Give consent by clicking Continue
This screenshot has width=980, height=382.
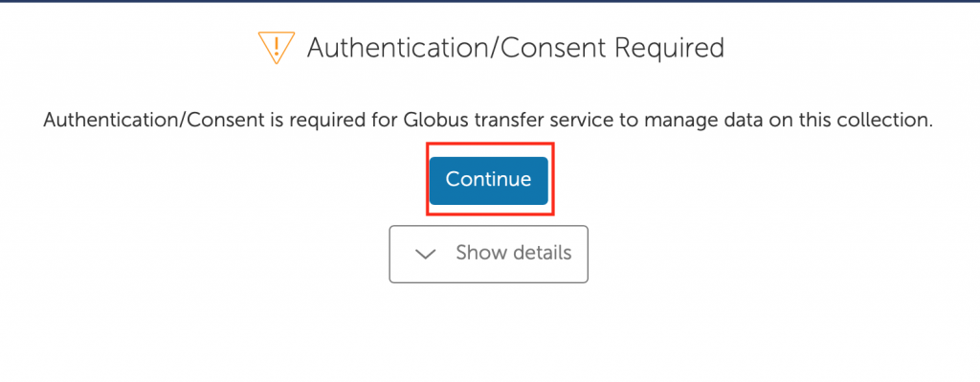(x=489, y=180)
